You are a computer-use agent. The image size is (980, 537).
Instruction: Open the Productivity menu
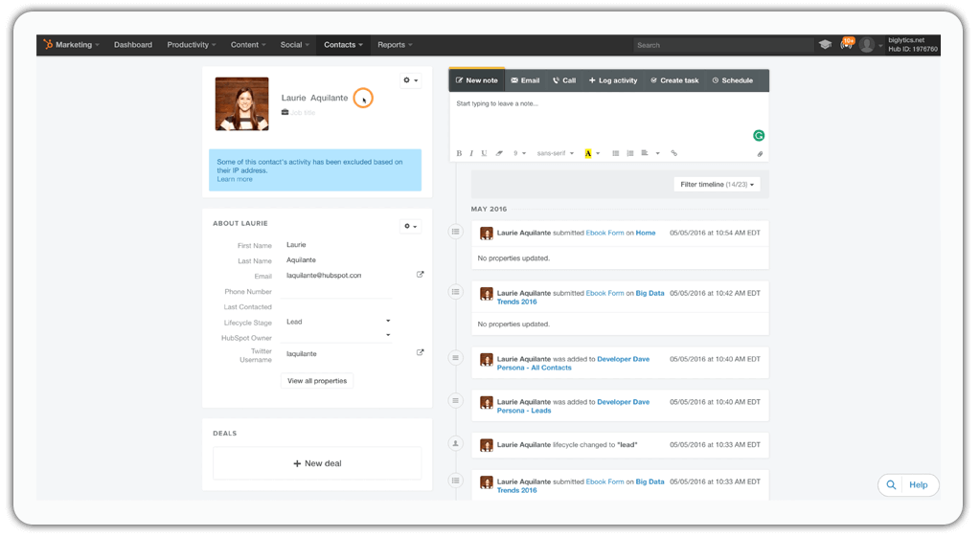coord(192,44)
